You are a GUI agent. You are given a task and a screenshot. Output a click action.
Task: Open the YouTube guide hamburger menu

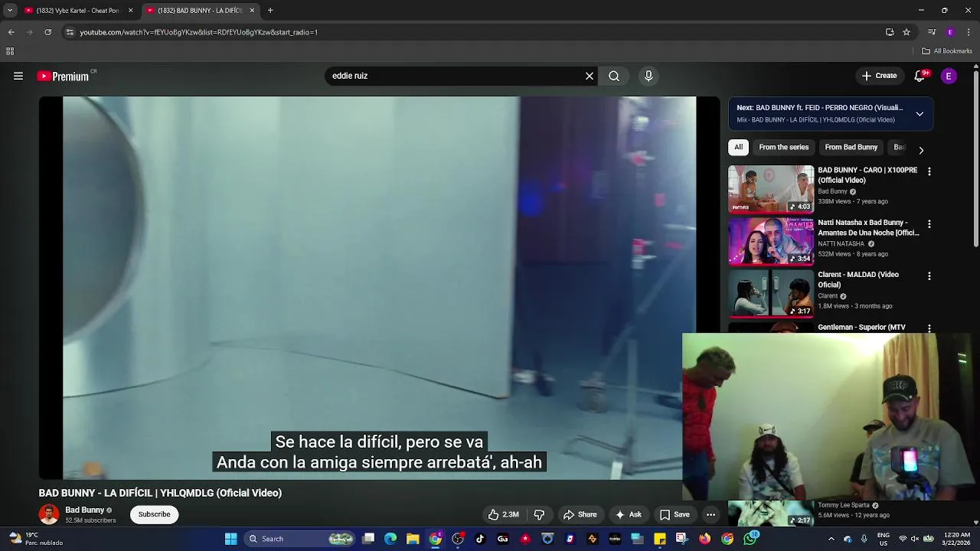click(x=18, y=76)
